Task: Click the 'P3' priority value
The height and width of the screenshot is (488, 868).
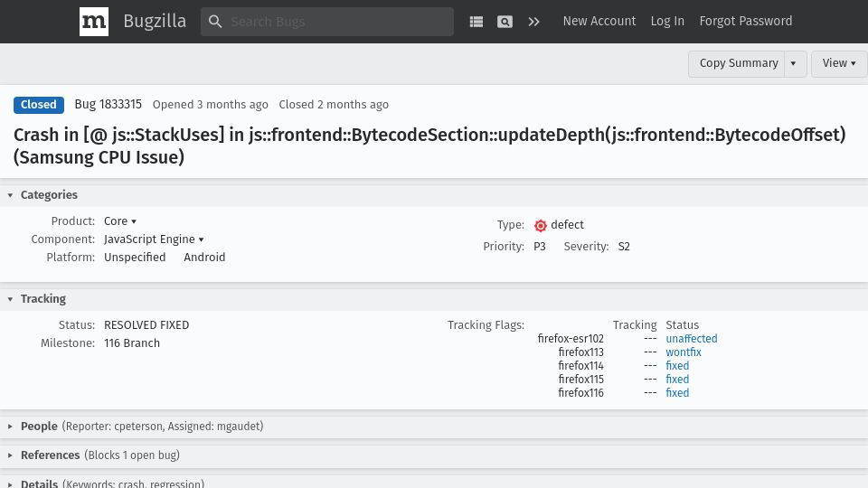Action: coord(540,246)
